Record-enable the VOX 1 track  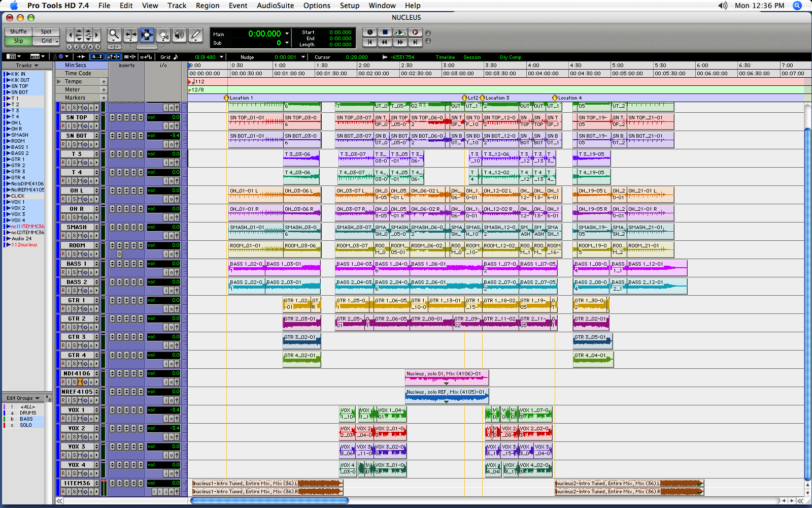coord(63,419)
